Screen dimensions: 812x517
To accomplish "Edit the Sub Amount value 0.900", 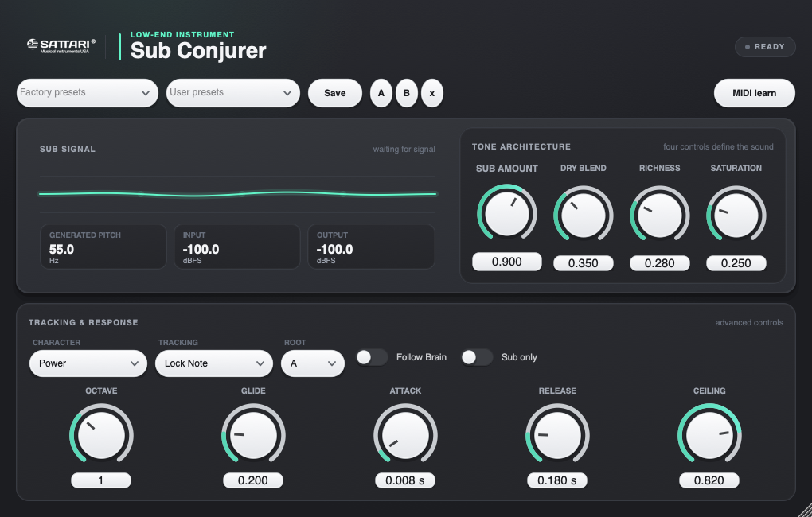I will [507, 262].
